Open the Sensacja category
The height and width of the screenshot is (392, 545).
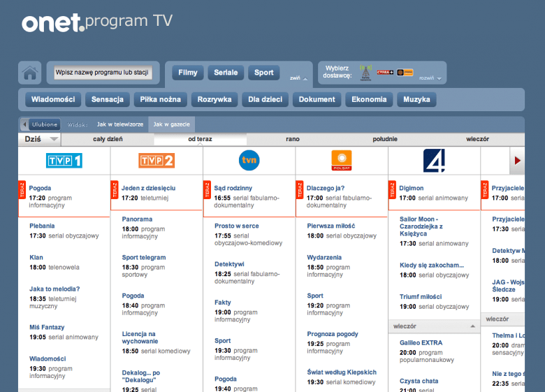click(108, 99)
